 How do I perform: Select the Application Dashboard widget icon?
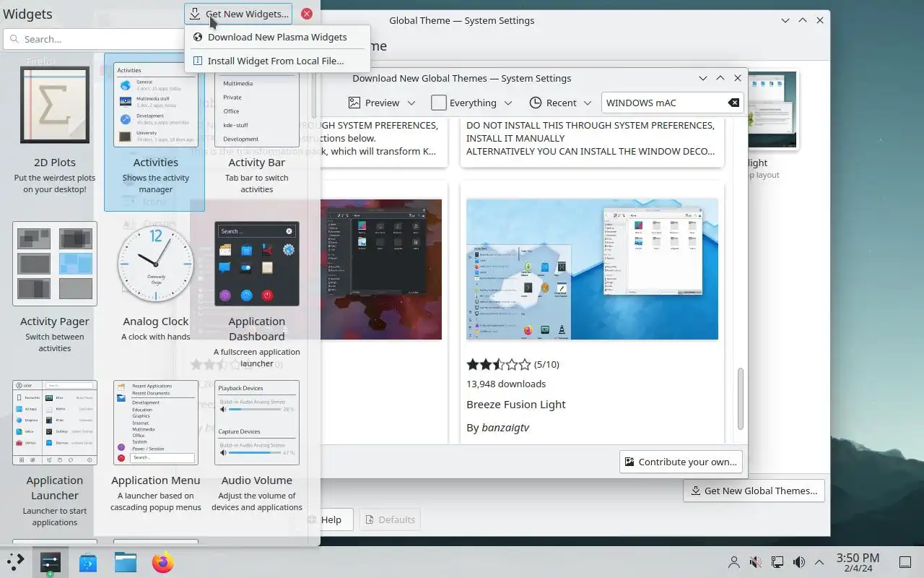pyautogui.click(x=257, y=264)
